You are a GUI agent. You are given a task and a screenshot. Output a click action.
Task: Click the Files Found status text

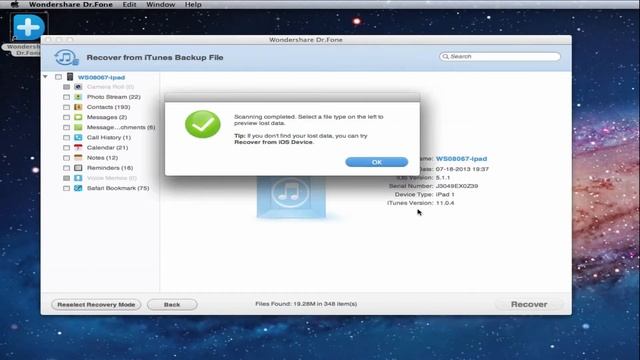[306, 304]
